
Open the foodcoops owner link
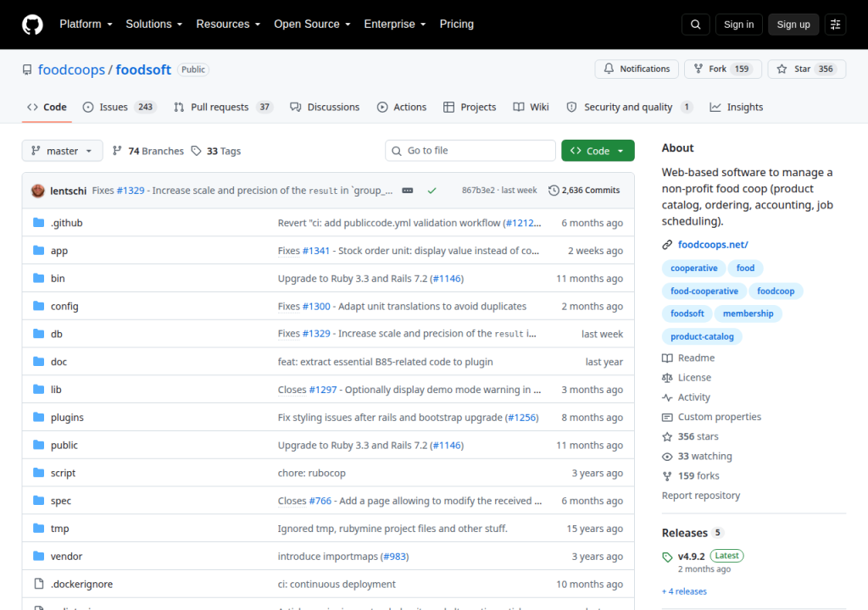pos(71,69)
